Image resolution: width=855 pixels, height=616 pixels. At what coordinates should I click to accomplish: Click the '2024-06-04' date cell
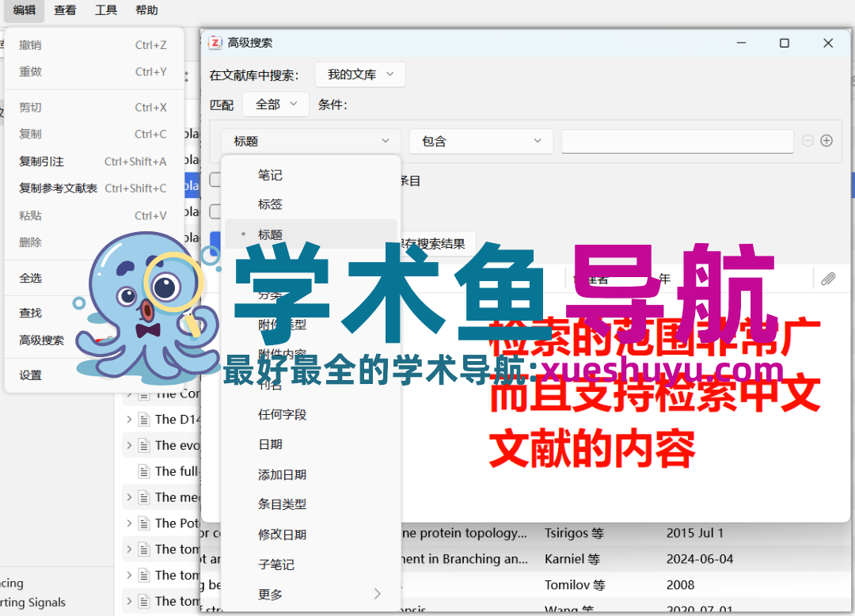pos(700,559)
